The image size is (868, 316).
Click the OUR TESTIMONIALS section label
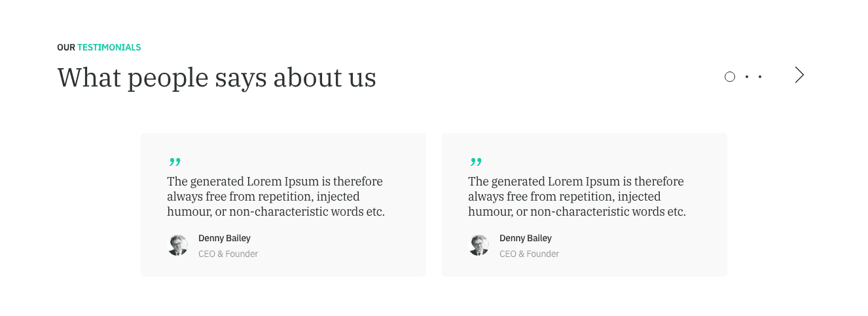(x=99, y=47)
